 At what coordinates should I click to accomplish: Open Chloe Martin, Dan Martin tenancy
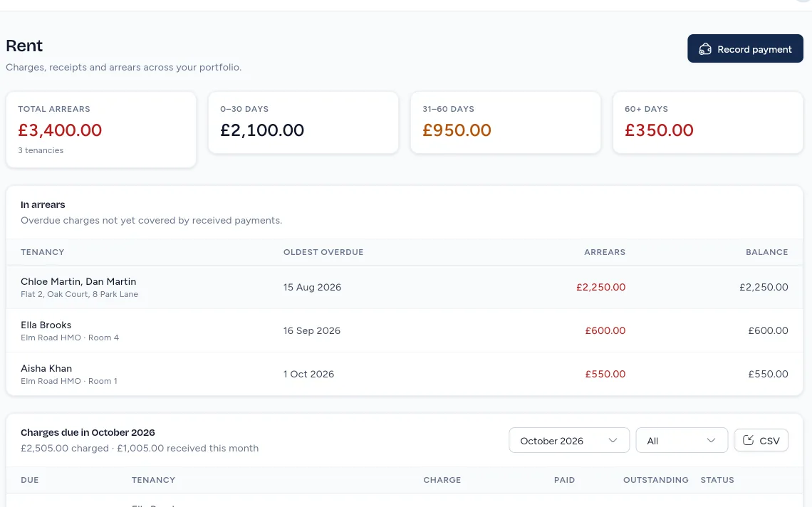coord(405,287)
